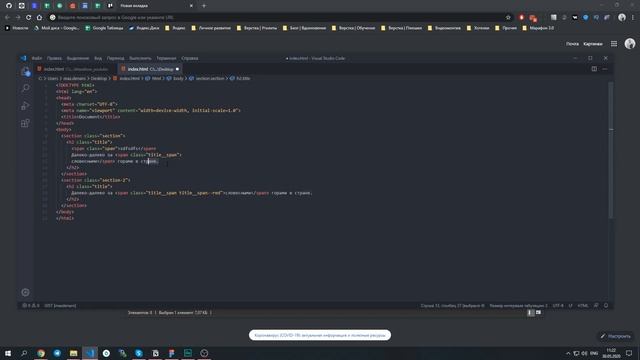The image size is (640, 360).
Task: Open the Марафон 3.0 bookmarks folder
Action: tap(538, 28)
